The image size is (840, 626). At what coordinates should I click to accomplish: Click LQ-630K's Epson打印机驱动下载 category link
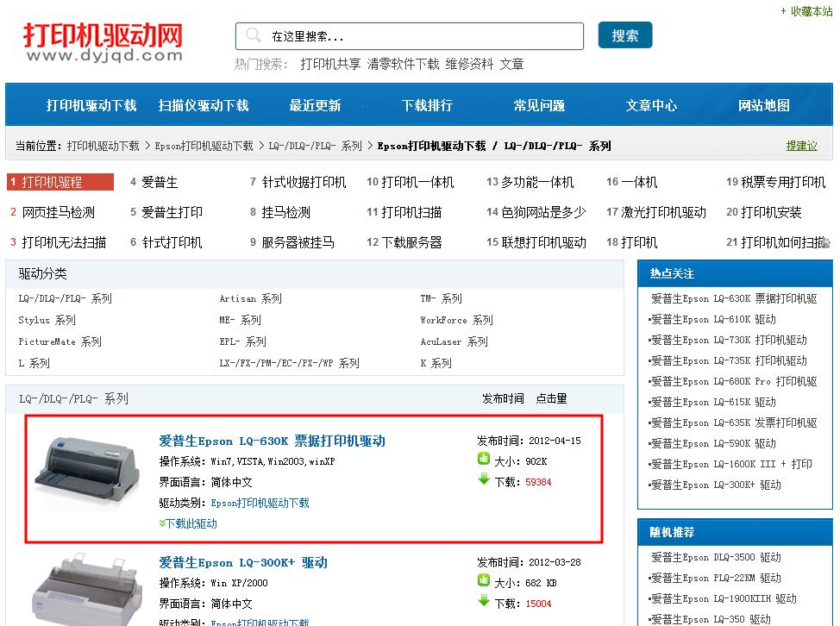(x=260, y=503)
